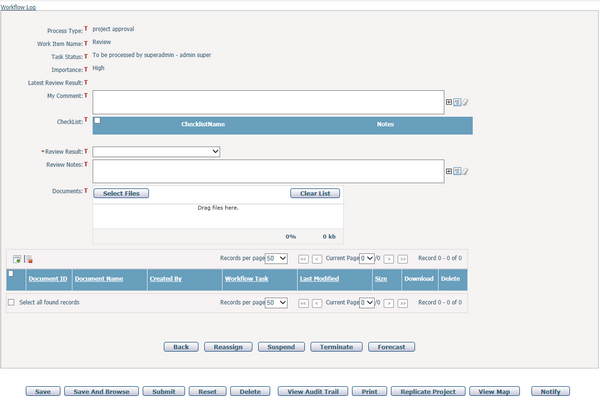Go to next page in top pager
Viewport: 600px width, 399px height.
389,259
